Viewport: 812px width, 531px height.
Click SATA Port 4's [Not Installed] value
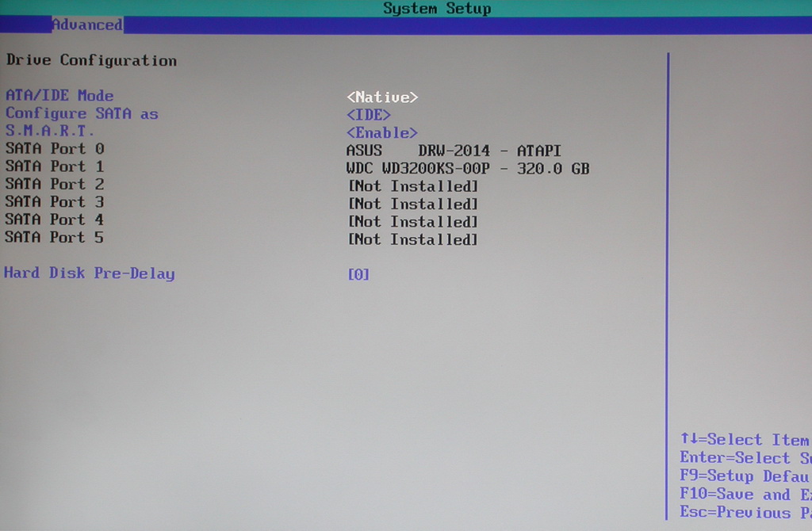click(412, 221)
